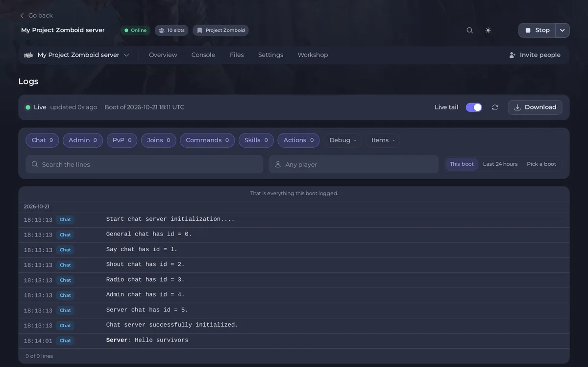The width and height of the screenshot is (588, 367).
Task: Toggle the Chat 9 log filter
Action: coord(42,140)
